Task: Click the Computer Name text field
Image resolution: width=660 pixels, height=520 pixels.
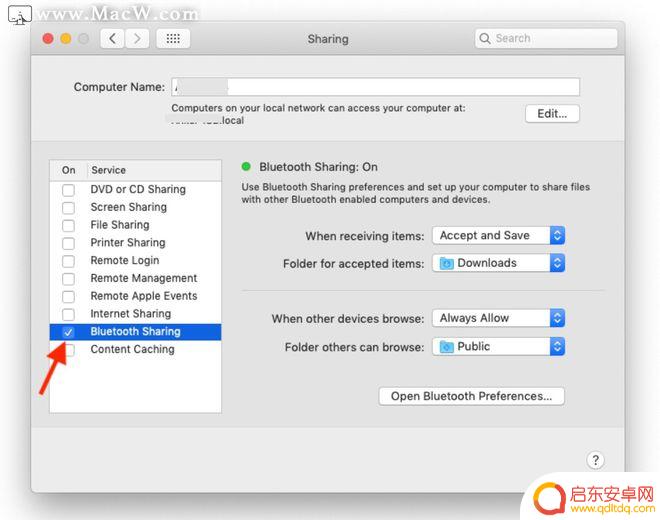Action: tap(375, 87)
